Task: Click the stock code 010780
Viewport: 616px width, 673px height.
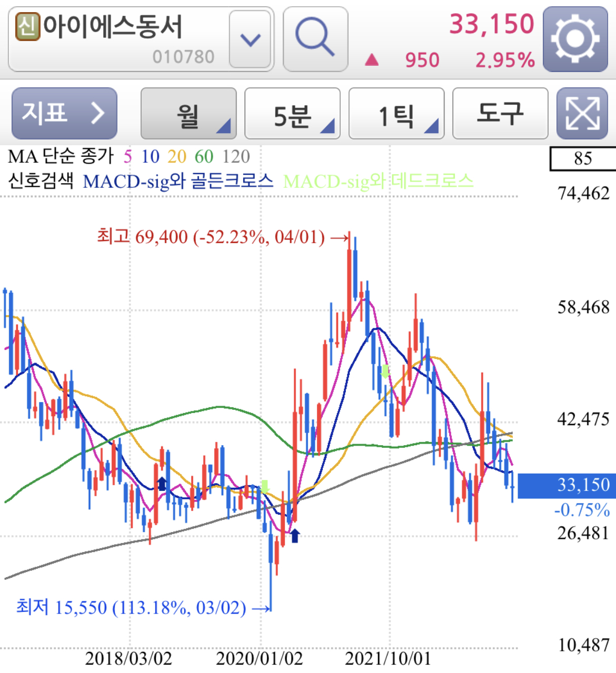Action: point(184,56)
